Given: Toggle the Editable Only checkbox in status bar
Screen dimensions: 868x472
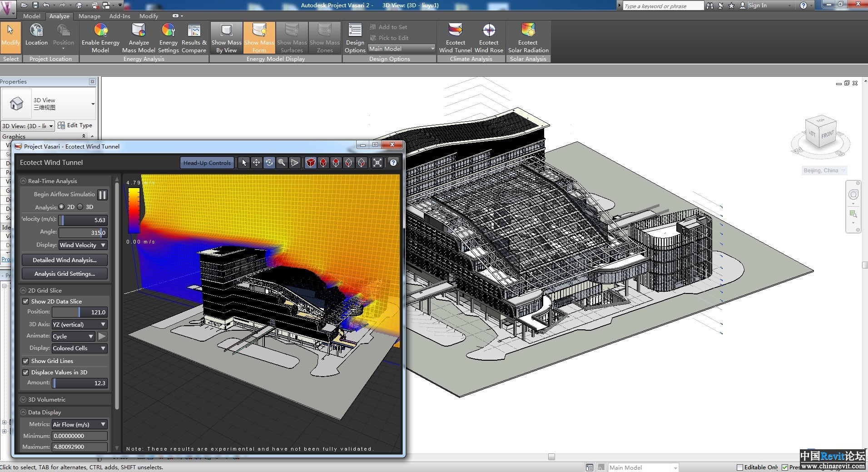Looking at the screenshot, I should click(x=739, y=467).
